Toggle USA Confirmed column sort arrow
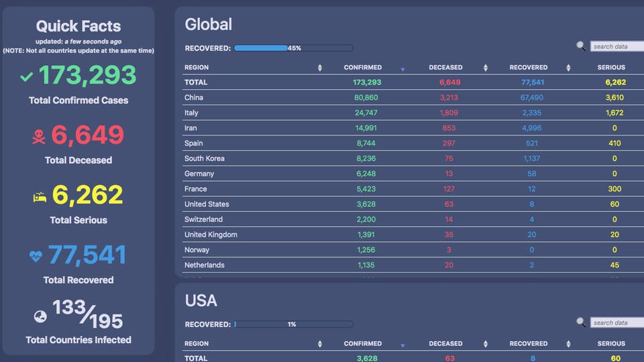Image resolution: width=644 pixels, height=362 pixels. coord(402,345)
